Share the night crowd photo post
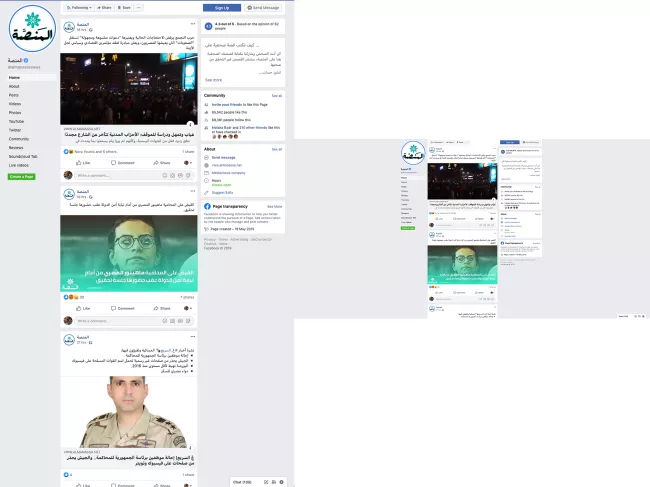Screen dimensions: 650x487 [x=162, y=163]
